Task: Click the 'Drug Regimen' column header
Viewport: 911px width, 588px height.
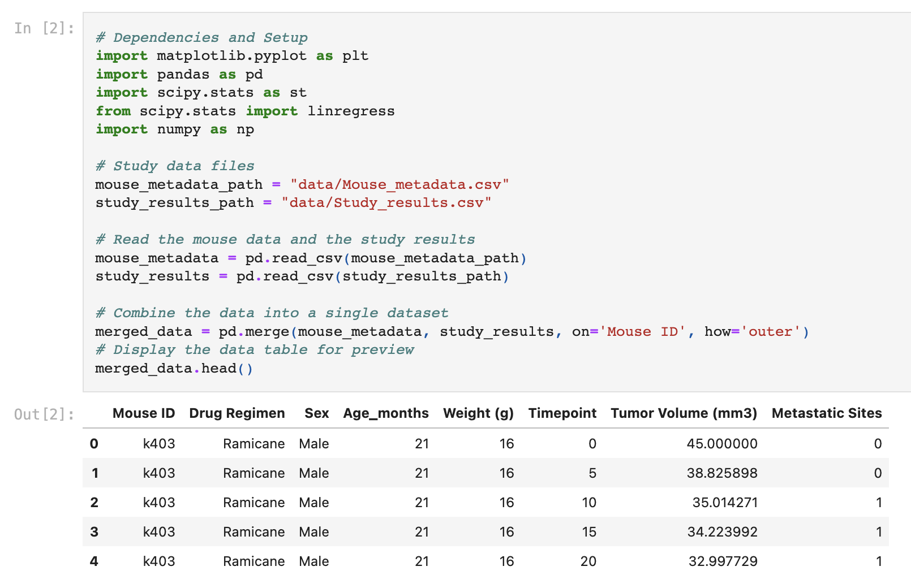Action: pyautogui.click(x=237, y=413)
